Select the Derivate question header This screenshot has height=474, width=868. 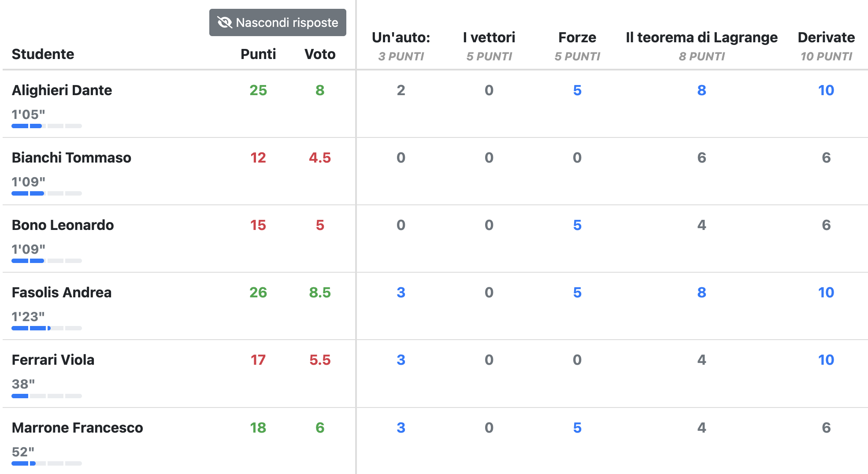[826, 38]
